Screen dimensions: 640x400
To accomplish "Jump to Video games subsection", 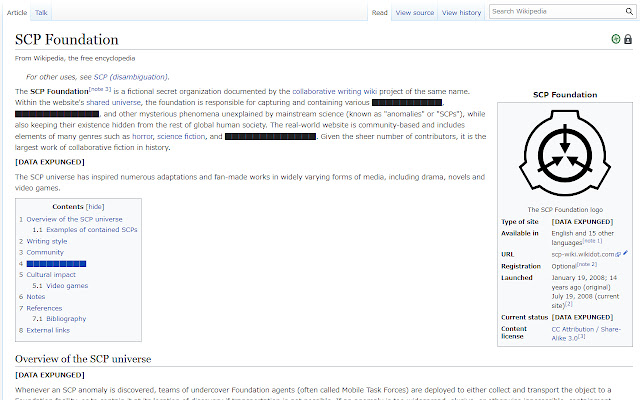I will (x=67, y=286).
